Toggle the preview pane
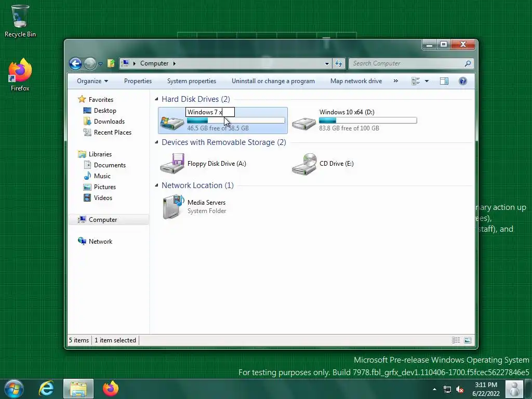Viewport: 532px width, 399px height. (x=444, y=81)
